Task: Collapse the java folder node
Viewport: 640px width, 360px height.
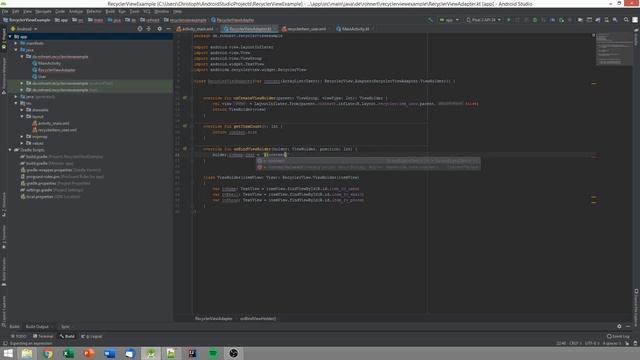Action: (x=16, y=50)
